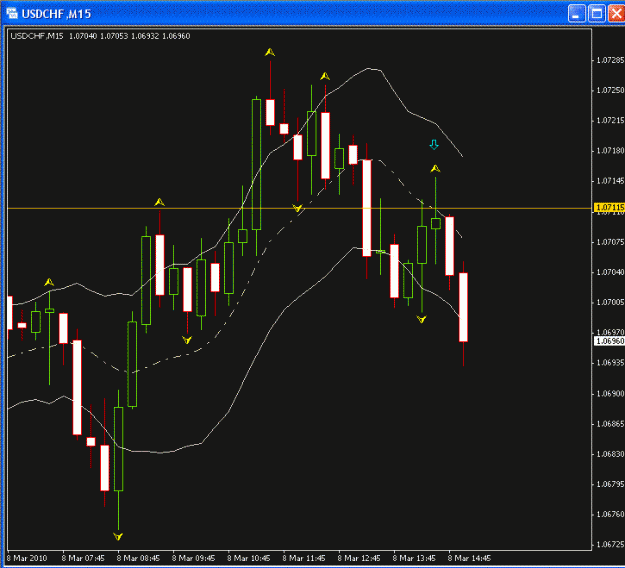Viewport: 625px width, 568px height.
Task: Select the orange horizontal line at 1.07115
Action: [299, 208]
